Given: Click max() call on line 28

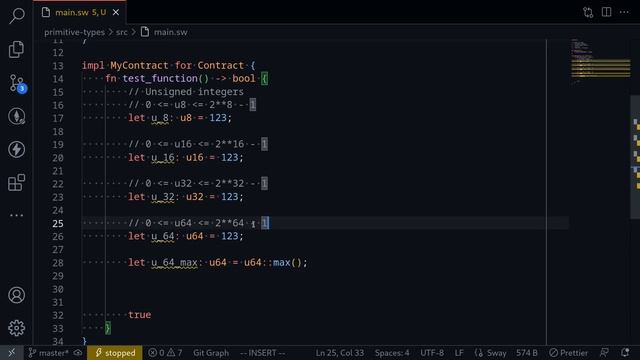Looking at the screenshot, I should tap(287, 262).
